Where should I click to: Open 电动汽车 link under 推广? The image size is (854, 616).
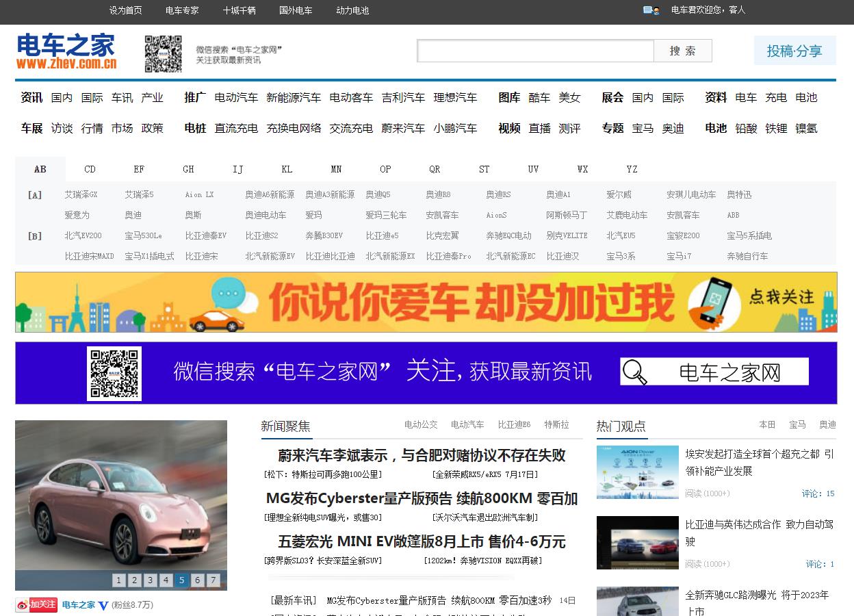coord(236,97)
